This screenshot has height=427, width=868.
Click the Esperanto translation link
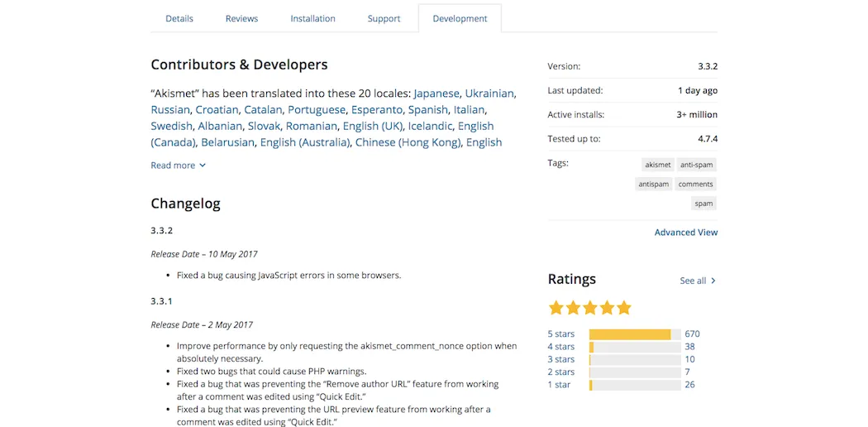click(376, 109)
